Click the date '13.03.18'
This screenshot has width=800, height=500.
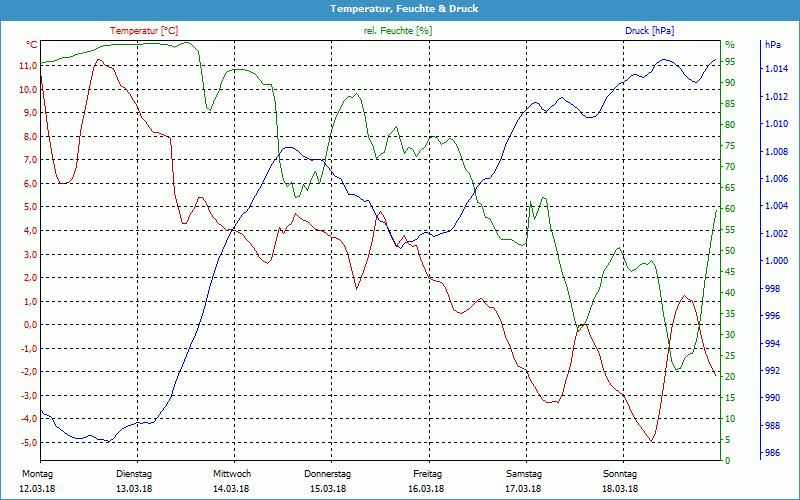[x=134, y=489]
